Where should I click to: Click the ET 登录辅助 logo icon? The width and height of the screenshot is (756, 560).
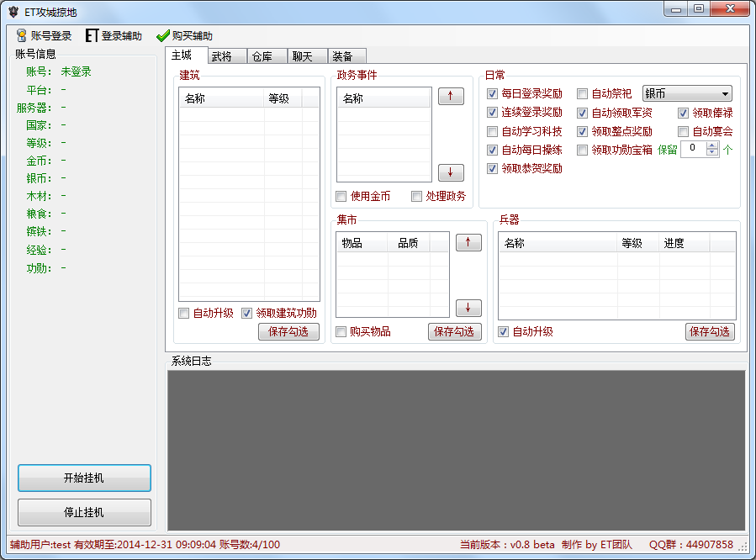(92, 35)
